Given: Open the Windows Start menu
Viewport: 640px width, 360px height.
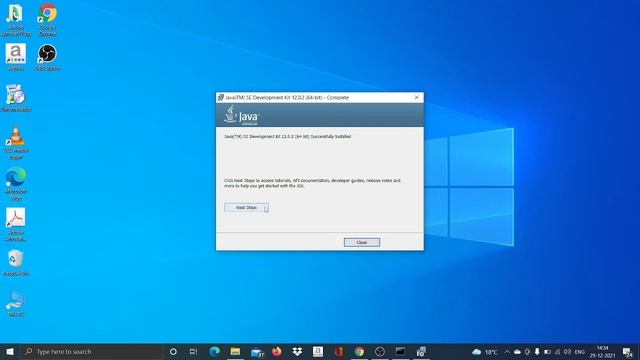Looking at the screenshot, I should point(10,351).
